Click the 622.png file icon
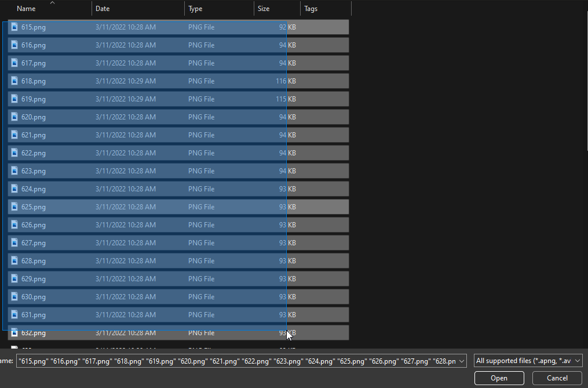The image size is (588, 388). click(14, 153)
